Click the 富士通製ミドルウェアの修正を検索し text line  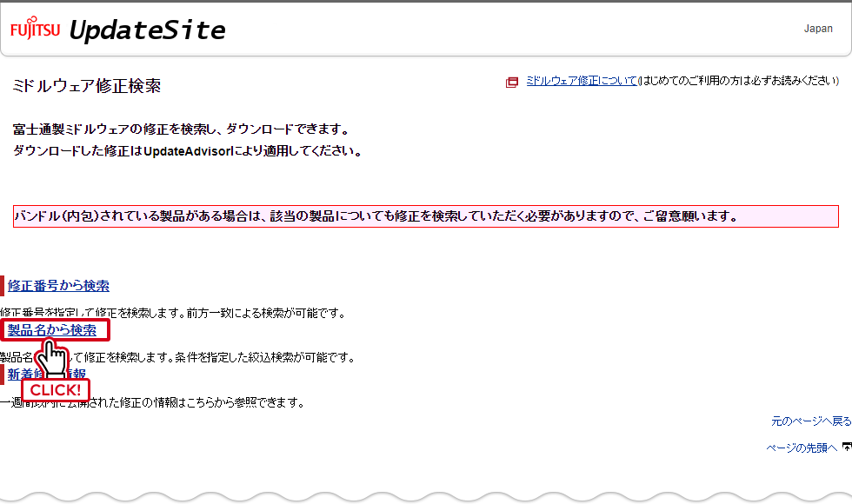pyautogui.click(x=181, y=129)
